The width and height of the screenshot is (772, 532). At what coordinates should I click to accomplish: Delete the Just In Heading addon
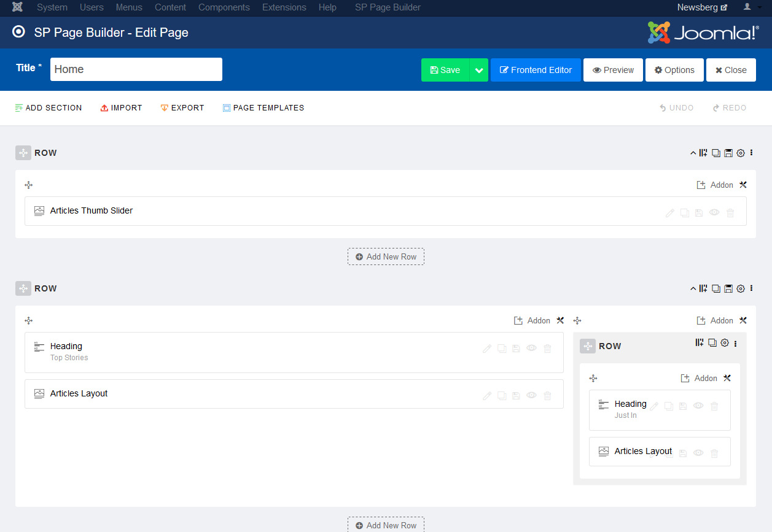714,406
